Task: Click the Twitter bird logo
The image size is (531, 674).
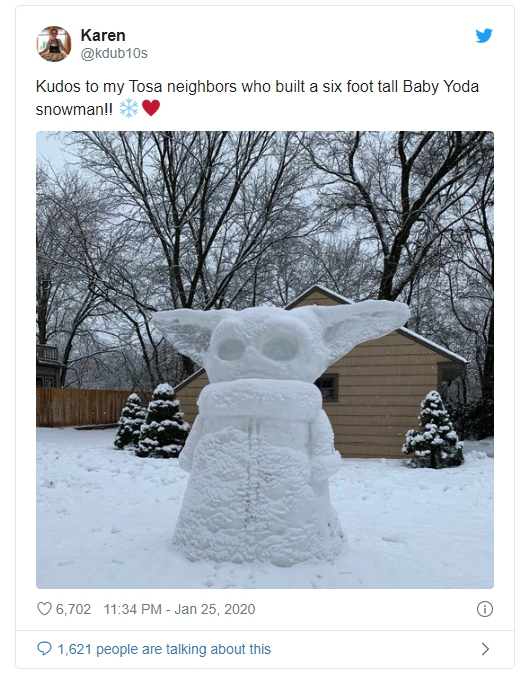Action: click(x=484, y=36)
